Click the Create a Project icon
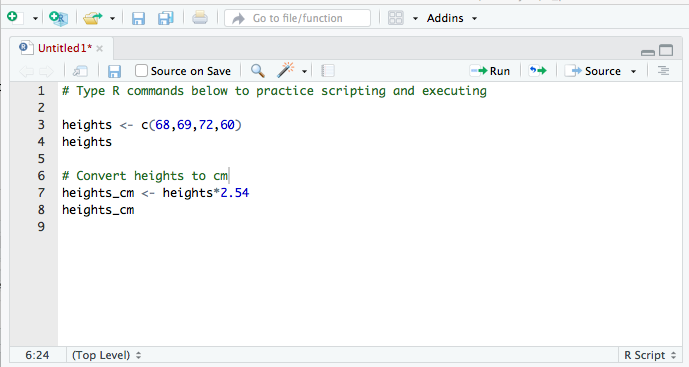 [x=58, y=18]
